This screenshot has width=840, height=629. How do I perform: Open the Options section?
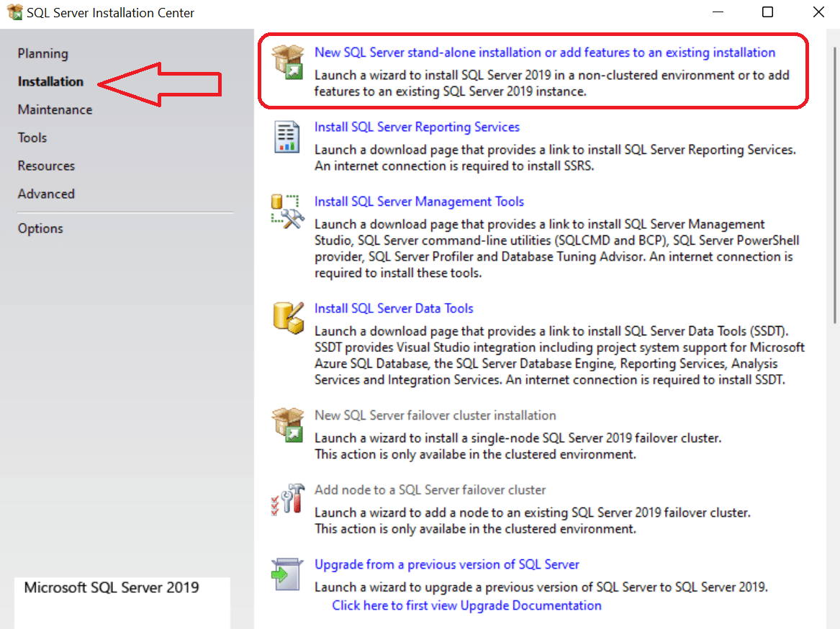point(40,229)
